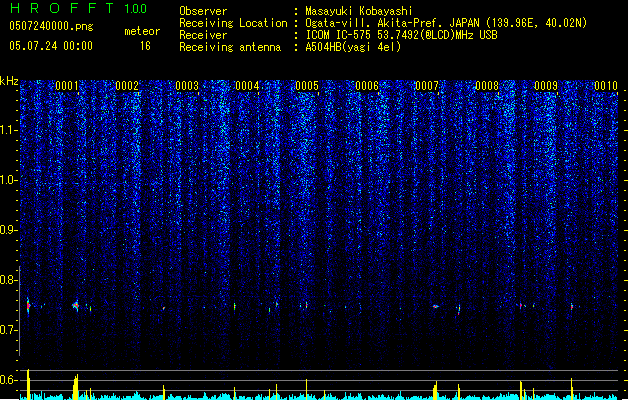Click the first meteor echo at spectrogram start
629x400 pixels.
pyautogui.click(x=28, y=307)
